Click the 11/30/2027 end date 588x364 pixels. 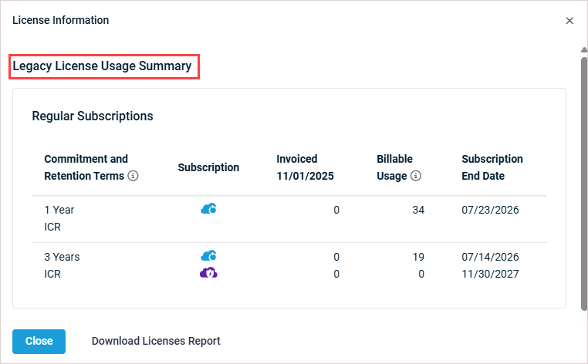point(490,273)
